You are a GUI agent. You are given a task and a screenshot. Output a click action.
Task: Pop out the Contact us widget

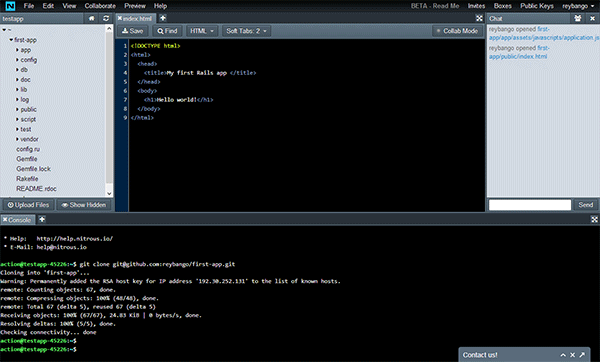[582, 355]
